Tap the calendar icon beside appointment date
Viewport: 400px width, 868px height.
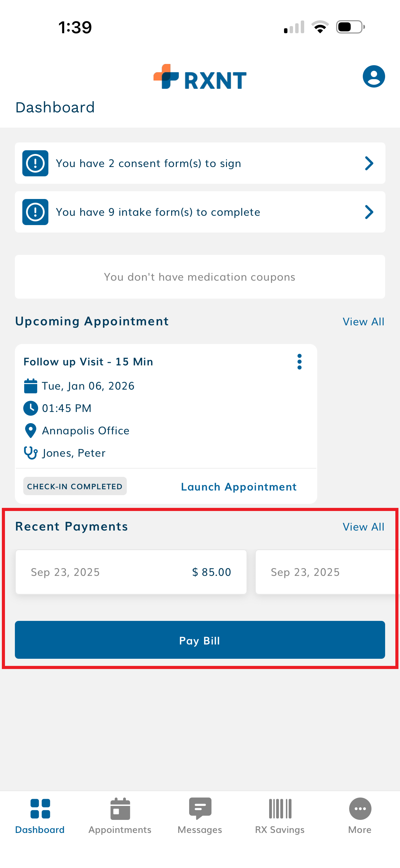pyautogui.click(x=31, y=386)
